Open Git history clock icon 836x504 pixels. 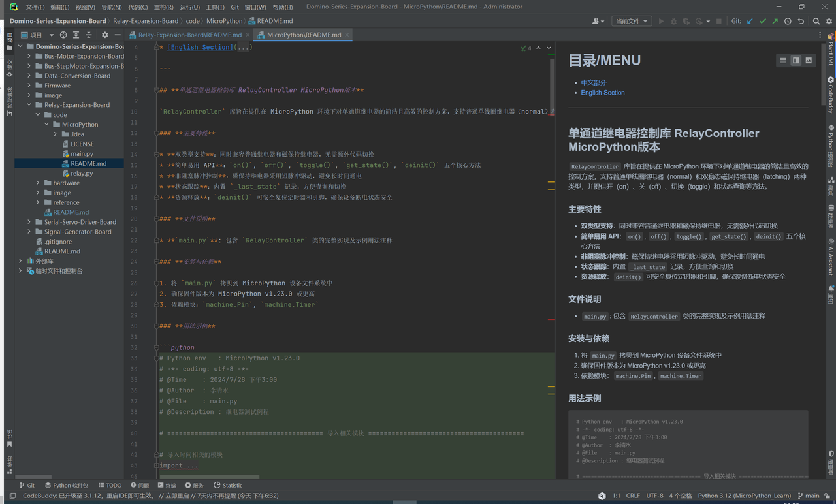(x=788, y=21)
